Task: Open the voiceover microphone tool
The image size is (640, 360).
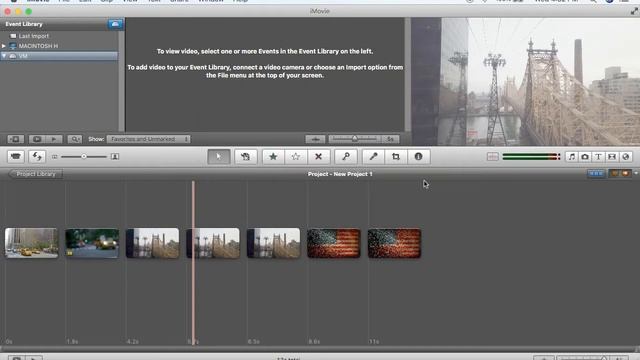Action: click(x=373, y=157)
